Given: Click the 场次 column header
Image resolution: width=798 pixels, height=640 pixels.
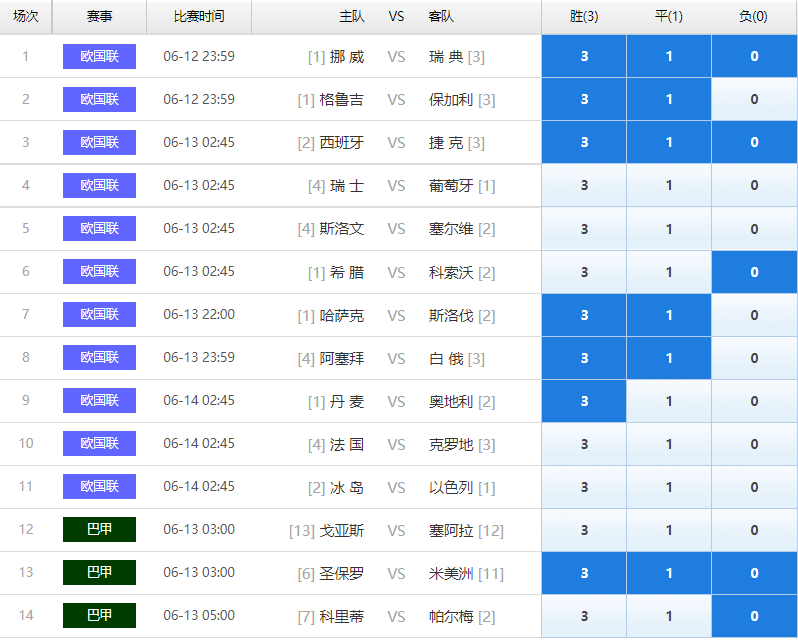Looking at the screenshot, I should 25,16.
